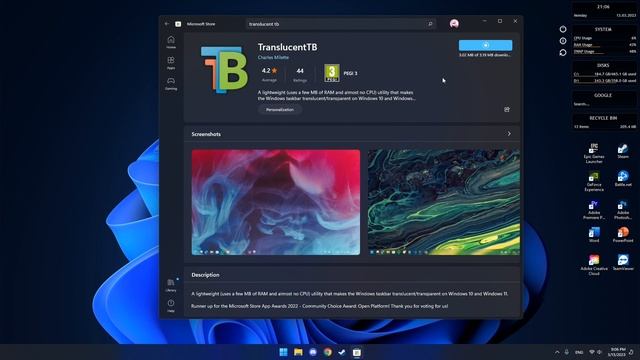Click the ENG language indicator in taskbar
This screenshot has height=360, width=640.
tap(579, 352)
